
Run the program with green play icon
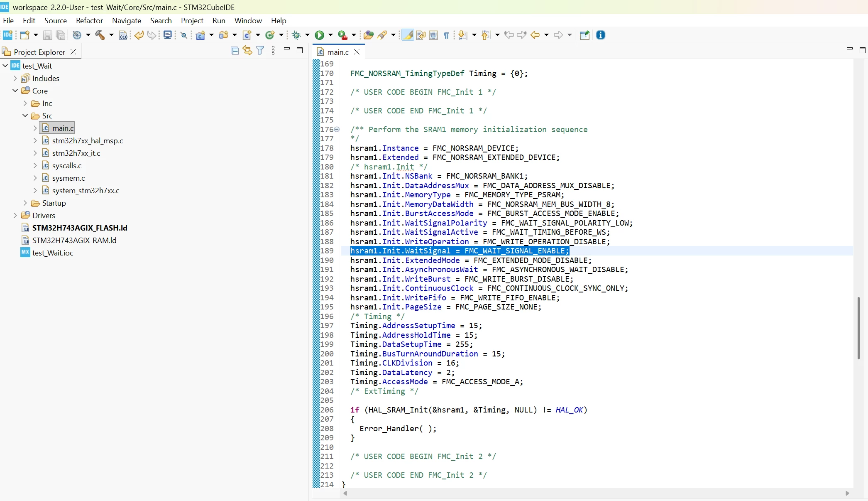pos(320,35)
